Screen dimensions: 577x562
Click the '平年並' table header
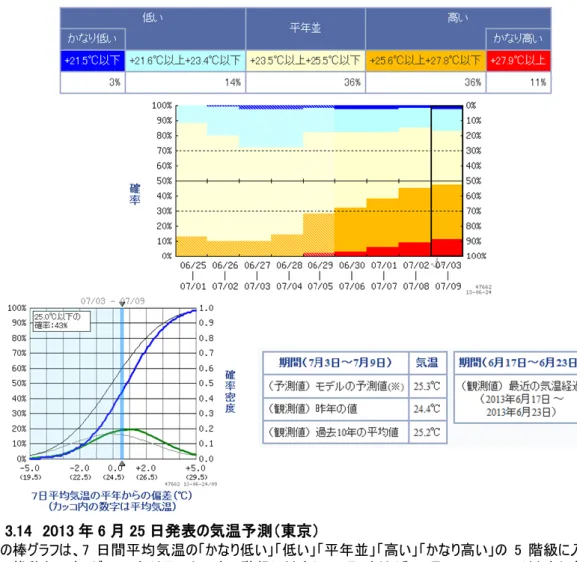(x=305, y=28)
